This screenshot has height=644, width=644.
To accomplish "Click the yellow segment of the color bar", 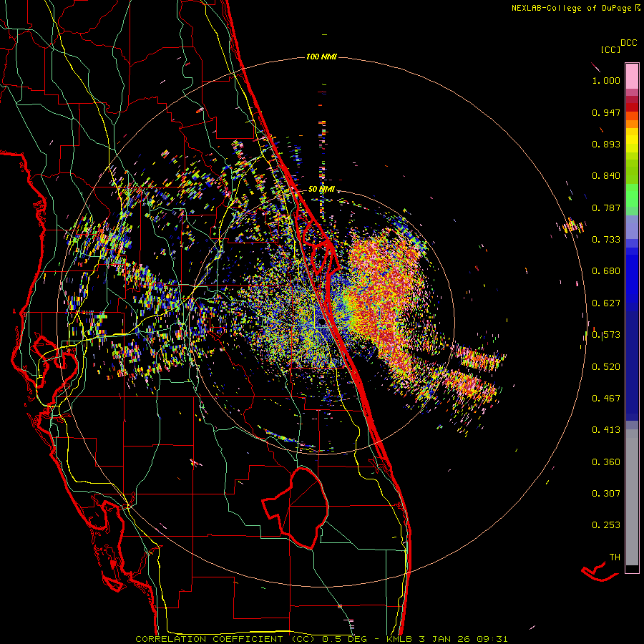I will (632, 141).
